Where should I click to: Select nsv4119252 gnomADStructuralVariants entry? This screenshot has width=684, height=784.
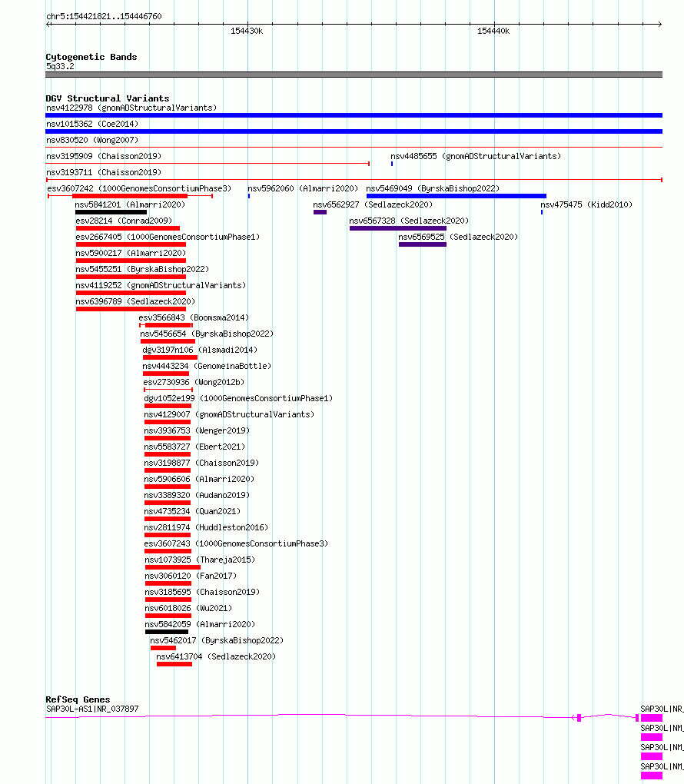[x=161, y=285]
